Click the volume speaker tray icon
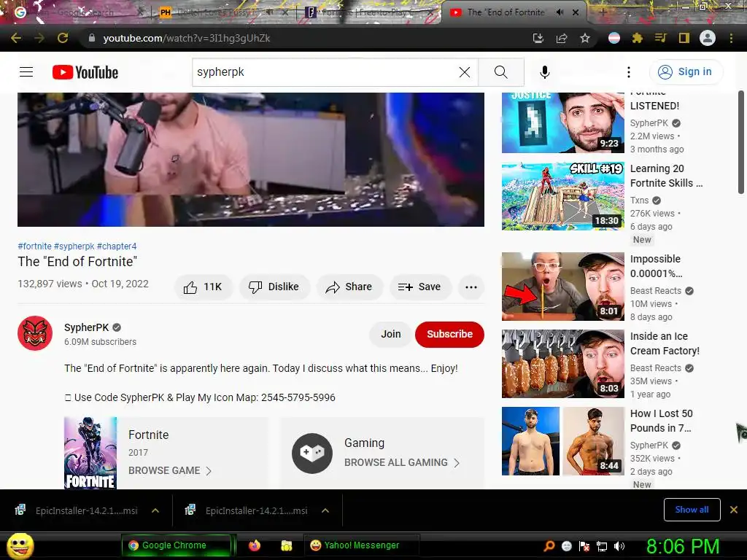 (x=619, y=546)
